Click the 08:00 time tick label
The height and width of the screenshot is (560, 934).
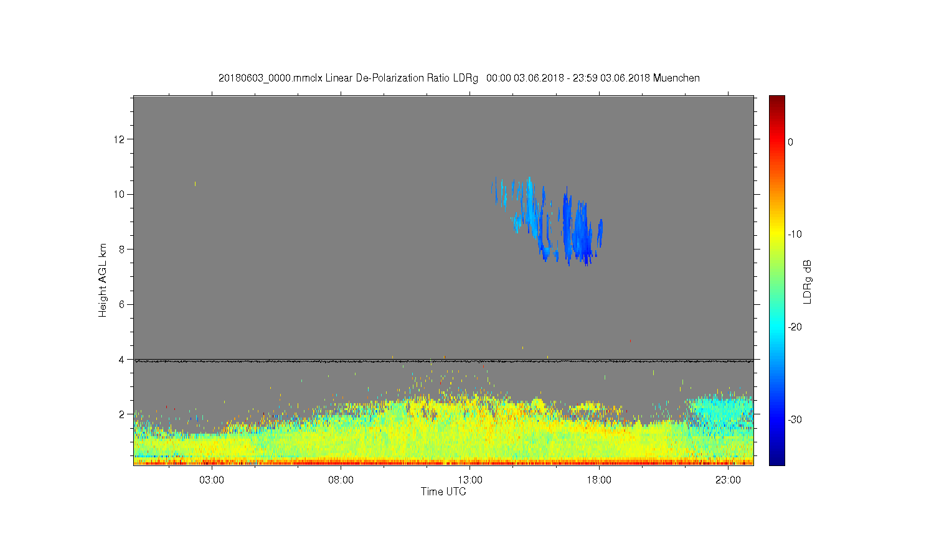[341, 480]
